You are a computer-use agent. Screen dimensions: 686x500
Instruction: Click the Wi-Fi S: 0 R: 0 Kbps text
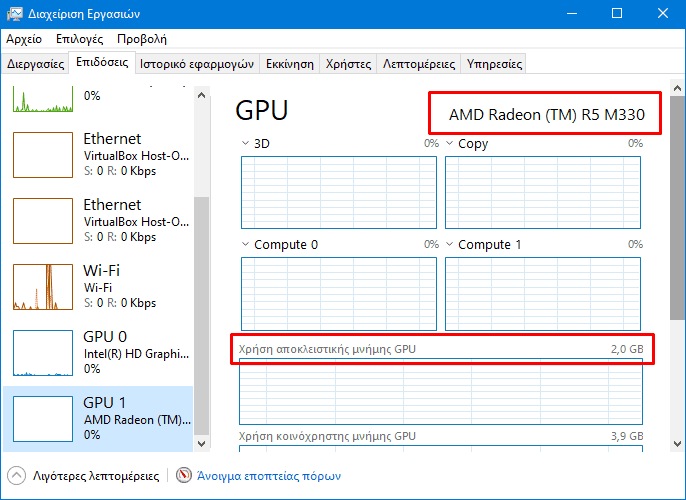tap(120, 303)
